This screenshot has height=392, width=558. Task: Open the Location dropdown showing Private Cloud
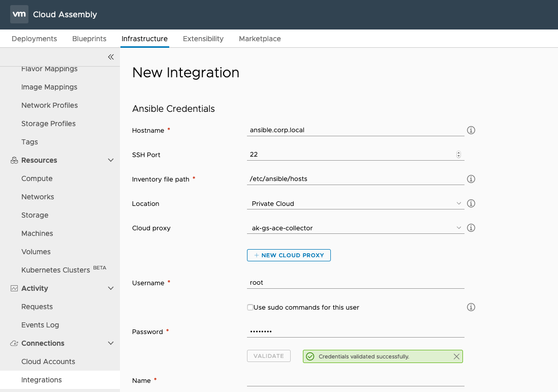point(355,203)
